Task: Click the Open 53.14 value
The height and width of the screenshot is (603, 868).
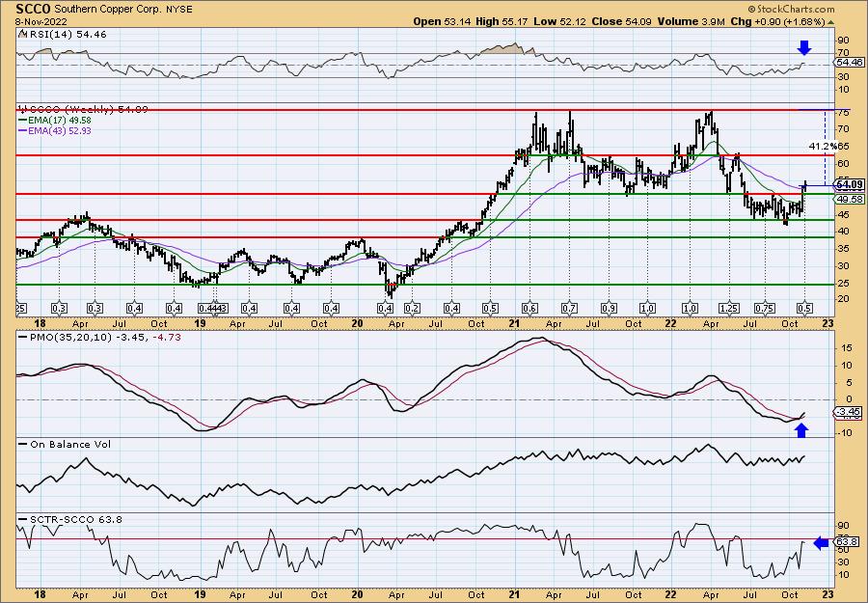Action: [x=441, y=21]
